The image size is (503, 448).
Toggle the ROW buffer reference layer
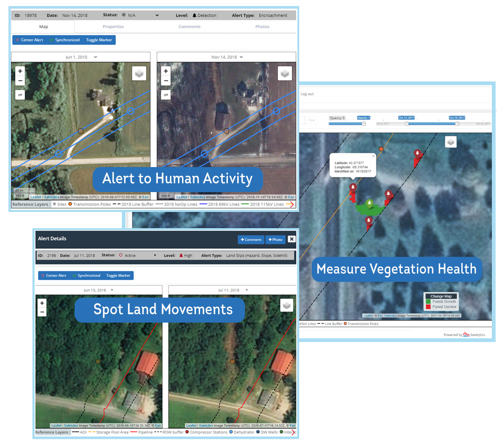pos(169,432)
